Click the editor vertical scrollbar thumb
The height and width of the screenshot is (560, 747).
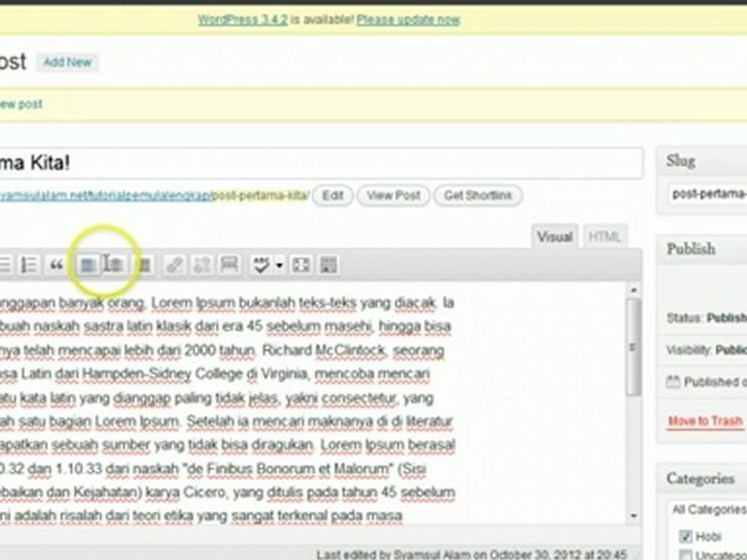tap(633, 347)
